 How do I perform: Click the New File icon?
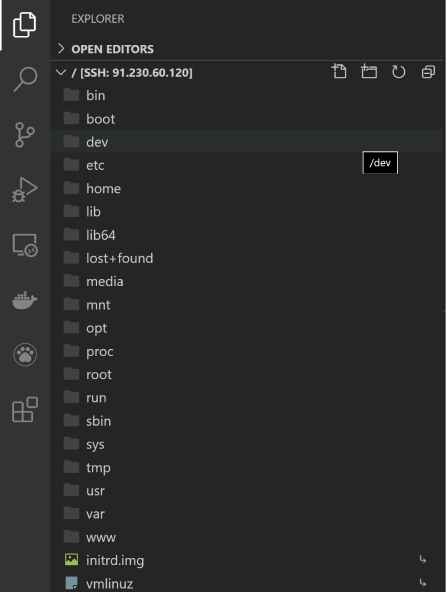[x=339, y=71]
